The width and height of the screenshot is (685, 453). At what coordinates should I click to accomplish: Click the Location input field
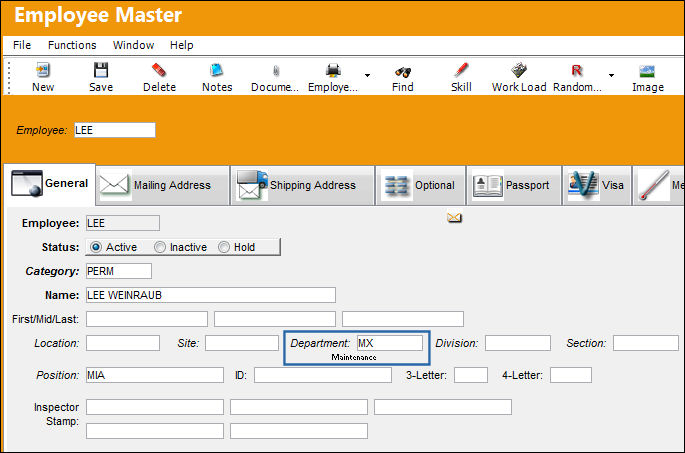[123, 343]
